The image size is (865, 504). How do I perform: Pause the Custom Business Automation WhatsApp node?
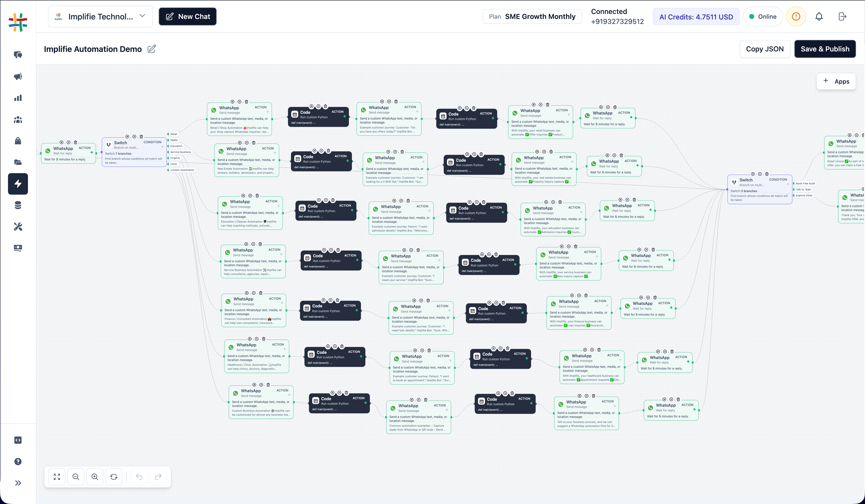point(261,385)
